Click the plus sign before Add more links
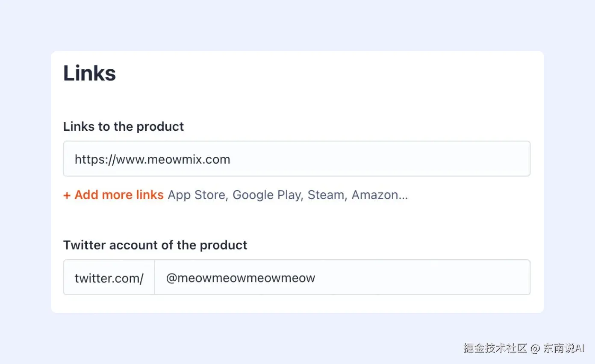Screen dimensions: 595x364 67,195
